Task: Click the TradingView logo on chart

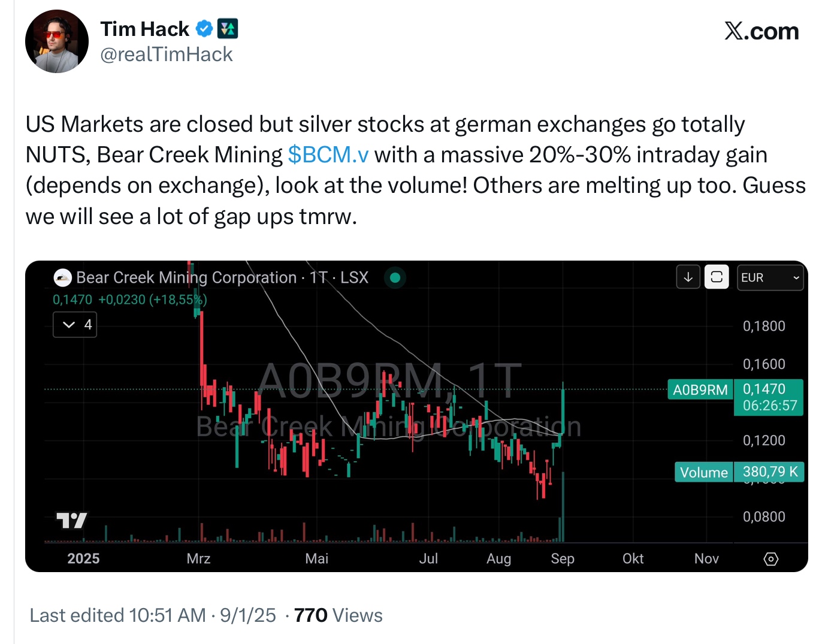Action: pos(72,521)
